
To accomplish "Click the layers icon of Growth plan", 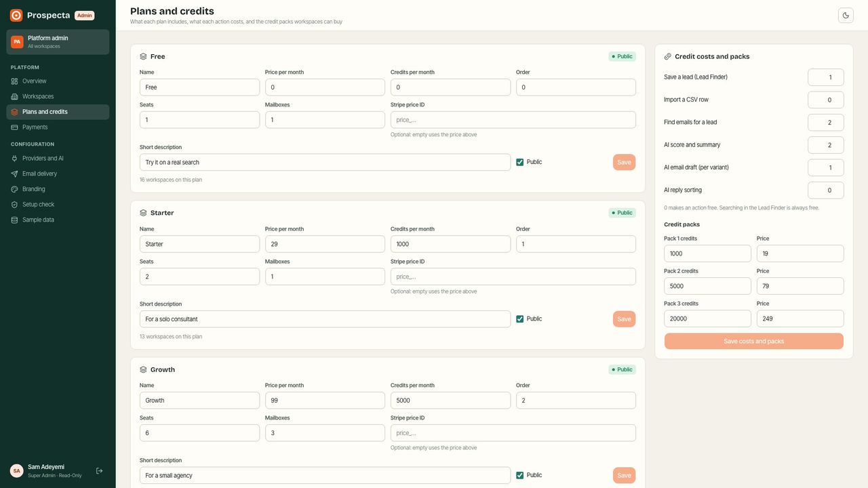I will [143, 369].
